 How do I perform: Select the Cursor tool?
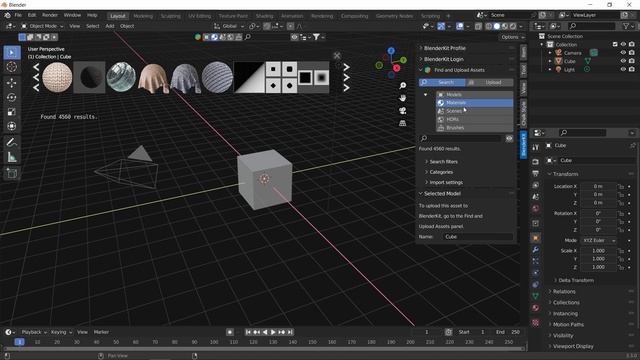12,67
